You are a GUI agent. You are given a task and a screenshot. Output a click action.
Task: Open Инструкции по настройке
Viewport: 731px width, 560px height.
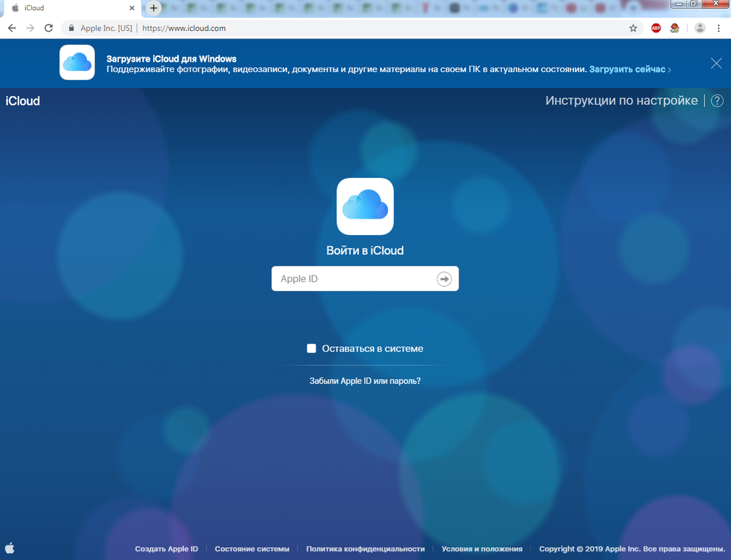[621, 101]
